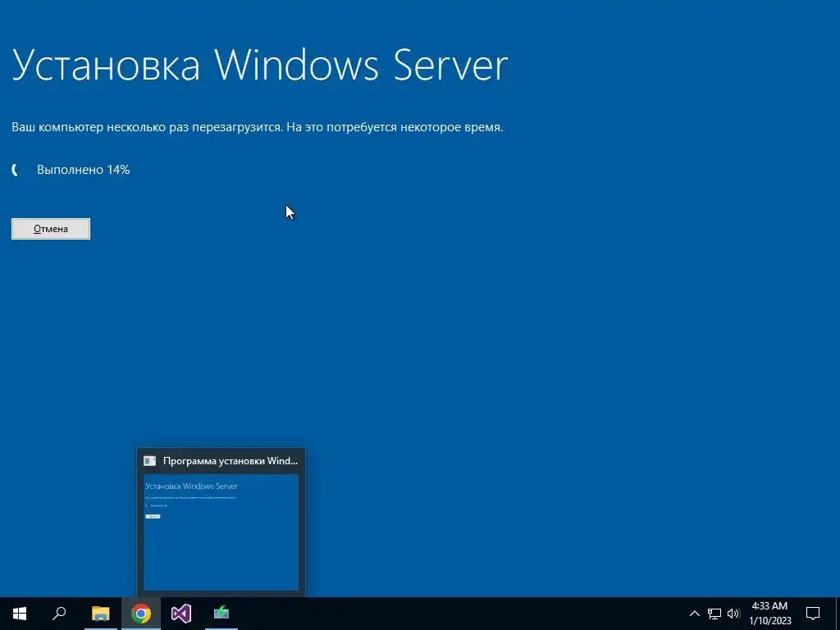Select Windows setup program taskbar icon
840x630 pixels.
[221, 614]
